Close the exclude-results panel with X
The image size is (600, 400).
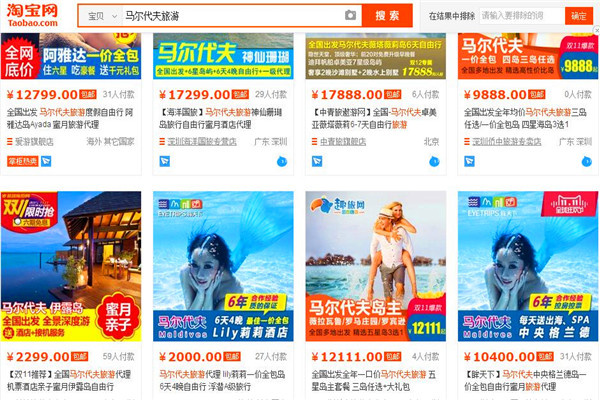(x=596, y=30)
